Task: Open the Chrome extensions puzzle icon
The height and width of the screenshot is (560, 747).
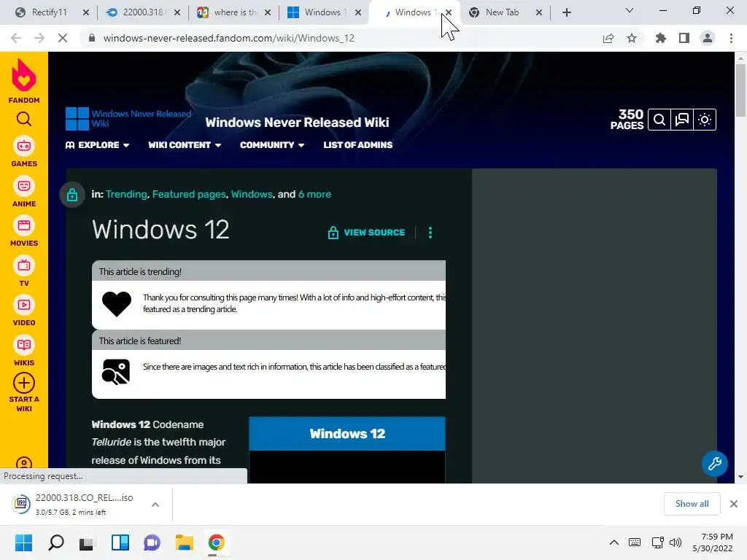Action: click(661, 38)
